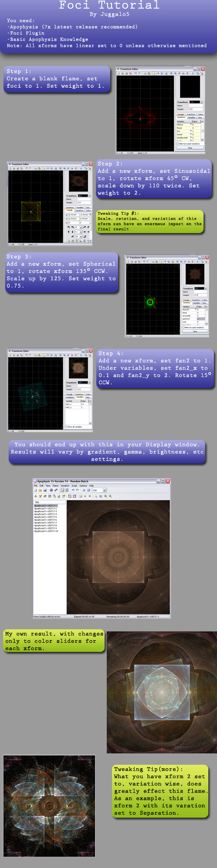Screen dimensions: 217x868
Task: Select Move mode icon in red foci editor toolbar
Action: [x=158, y=73]
